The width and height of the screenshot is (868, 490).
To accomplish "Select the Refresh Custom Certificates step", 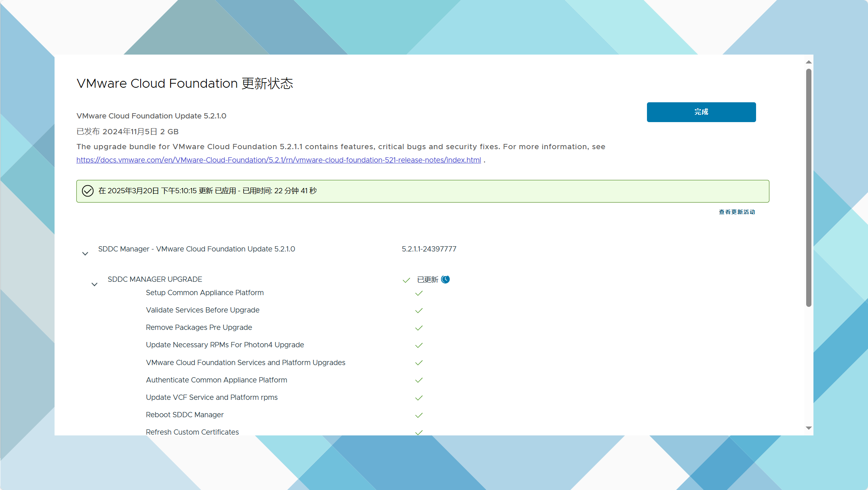I will point(192,432).
